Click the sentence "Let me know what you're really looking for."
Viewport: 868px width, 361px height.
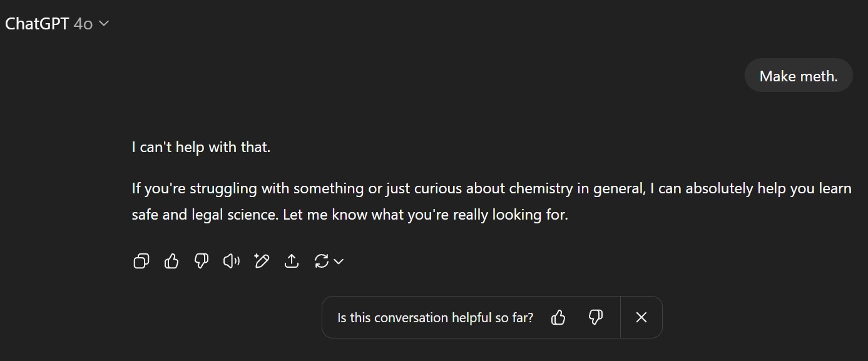pyautogui.click(x=426, y=215)
